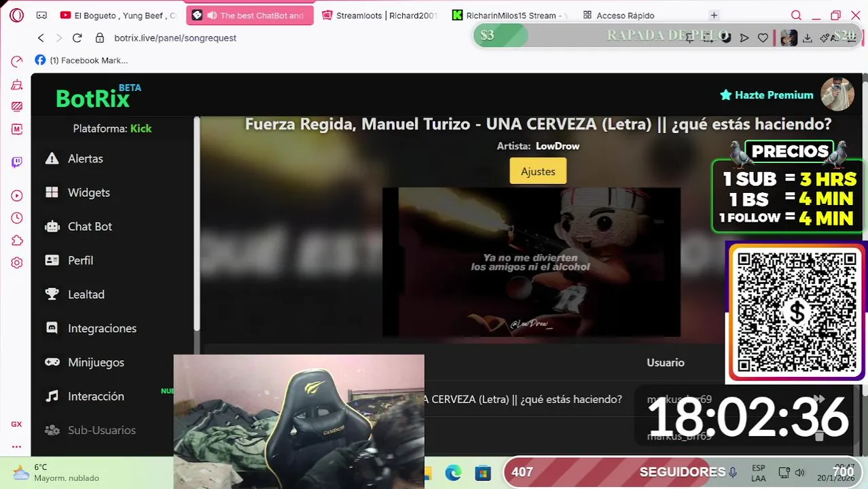This screenshot has width=868, height=489.
Task: Click the Ajustes button
Action: point(538,171)
